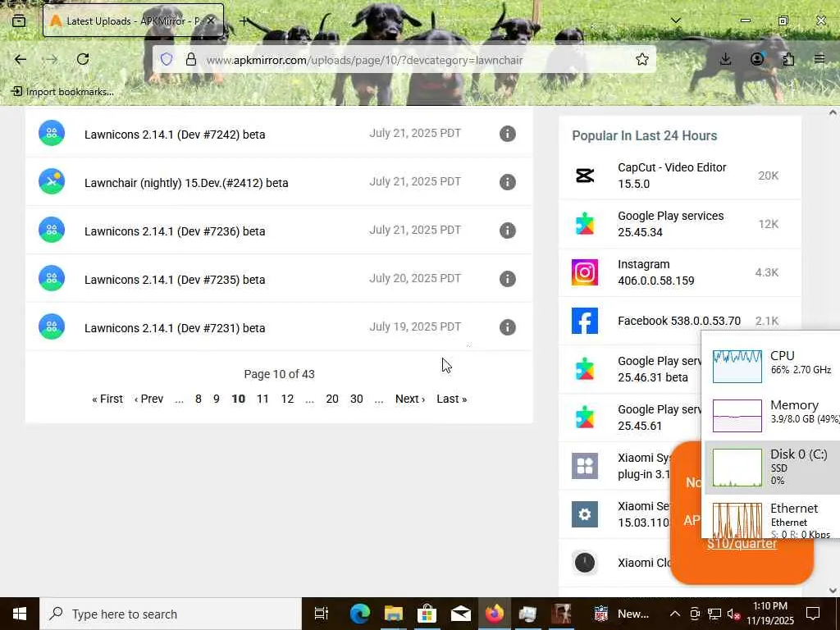
Task: Click the Instagram app icon
Action: coord(584,272)
